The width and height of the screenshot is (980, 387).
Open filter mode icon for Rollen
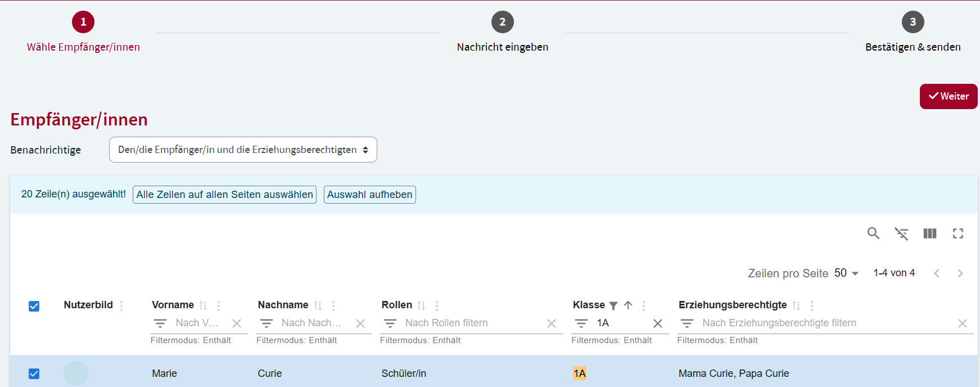click(x=390, y=323)
